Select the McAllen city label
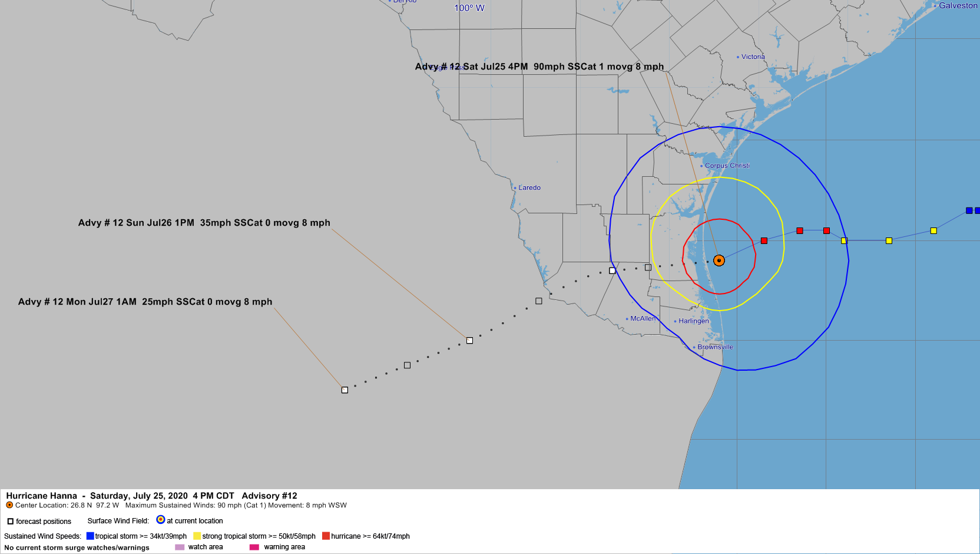980x554 pixels. pyautogui.click(x=643, y=318)
